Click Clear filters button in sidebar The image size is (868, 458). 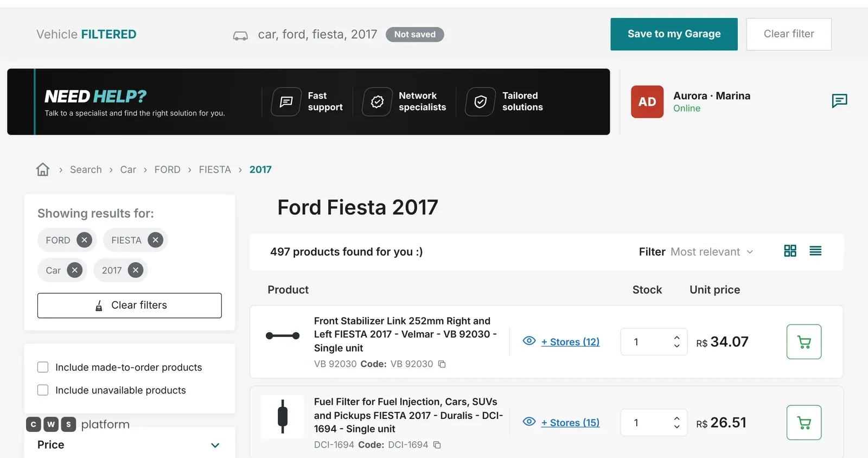(130, 306)
